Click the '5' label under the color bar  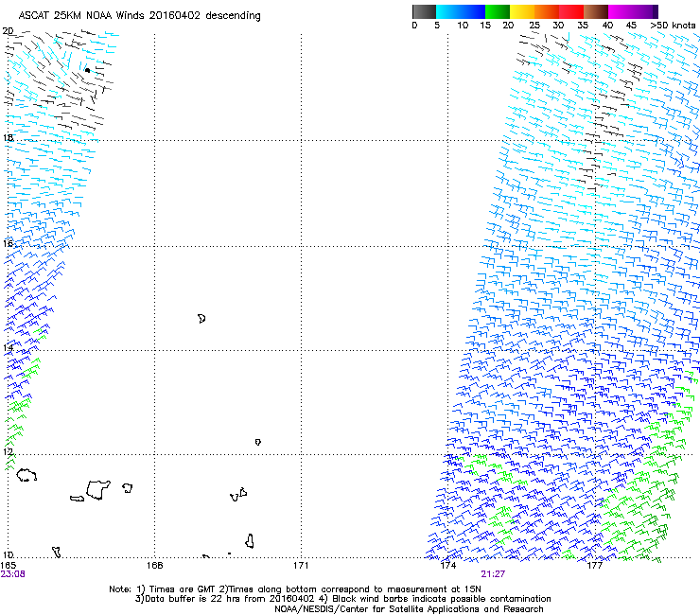point(437,26)
